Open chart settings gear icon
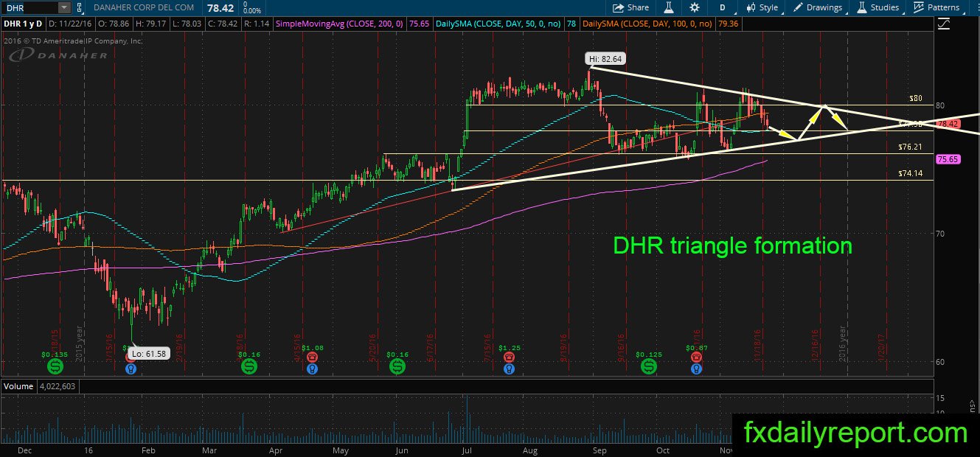The image size is (980, 457). tap(695, 7)
